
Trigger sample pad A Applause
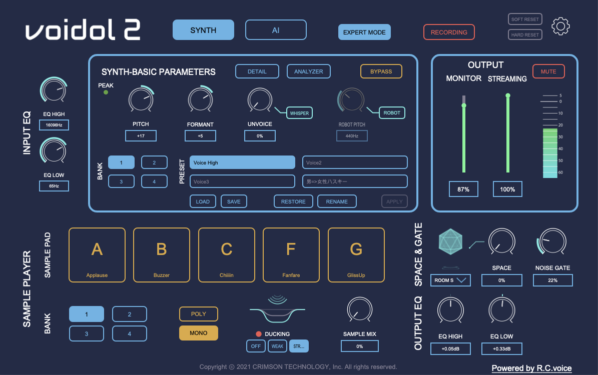(x=97, y=255)
